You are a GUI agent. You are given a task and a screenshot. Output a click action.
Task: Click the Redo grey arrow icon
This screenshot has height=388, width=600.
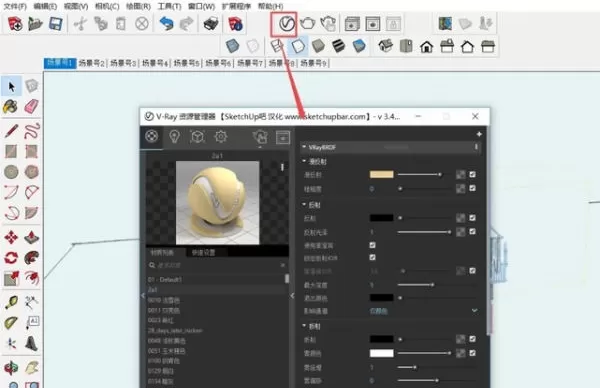pos(187,24)
